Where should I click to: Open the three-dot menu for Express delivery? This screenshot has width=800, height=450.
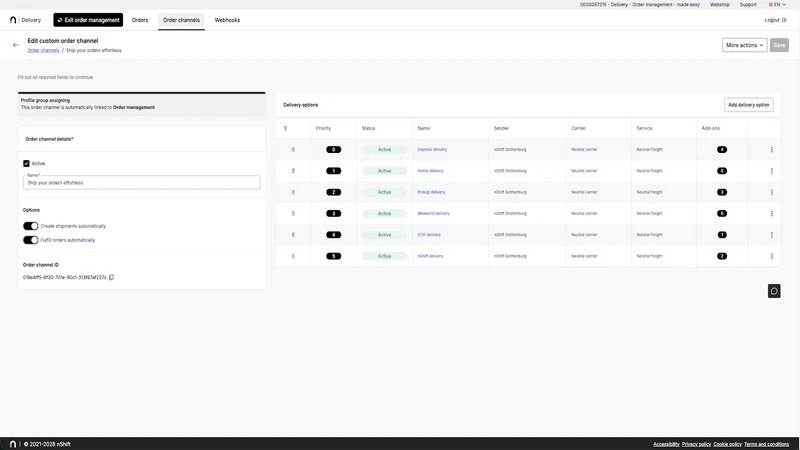pyautogui.click(x=771, y=149)
